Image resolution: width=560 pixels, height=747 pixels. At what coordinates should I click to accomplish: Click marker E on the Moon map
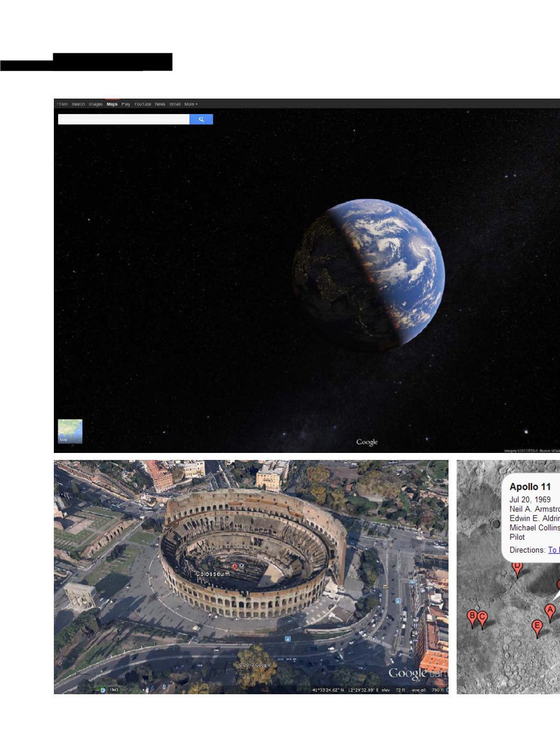click(536, 629)
